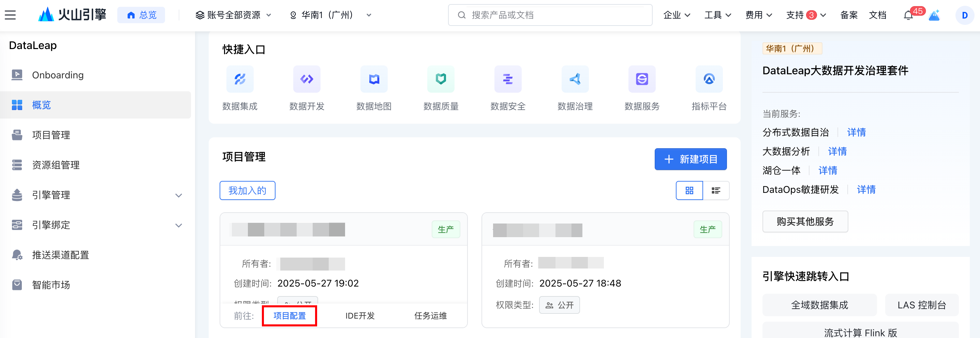The image size is (980, 338).
Task: Open the user avatar D menu
Action: pos(965,15)
